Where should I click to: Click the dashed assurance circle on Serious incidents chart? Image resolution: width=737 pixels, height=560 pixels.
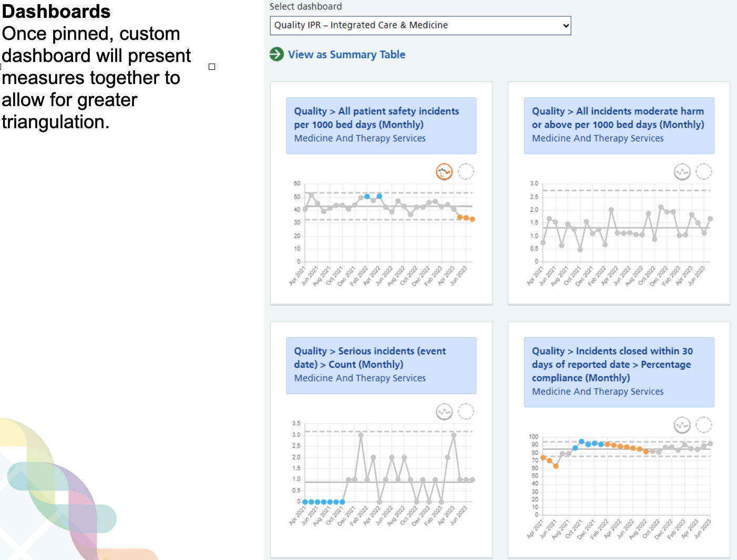(x=466, y=412)
